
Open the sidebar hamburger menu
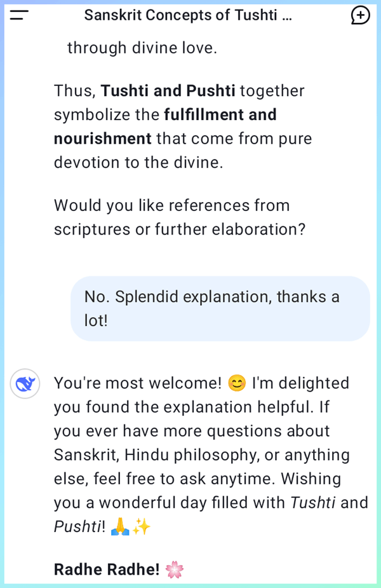[20, 15]
